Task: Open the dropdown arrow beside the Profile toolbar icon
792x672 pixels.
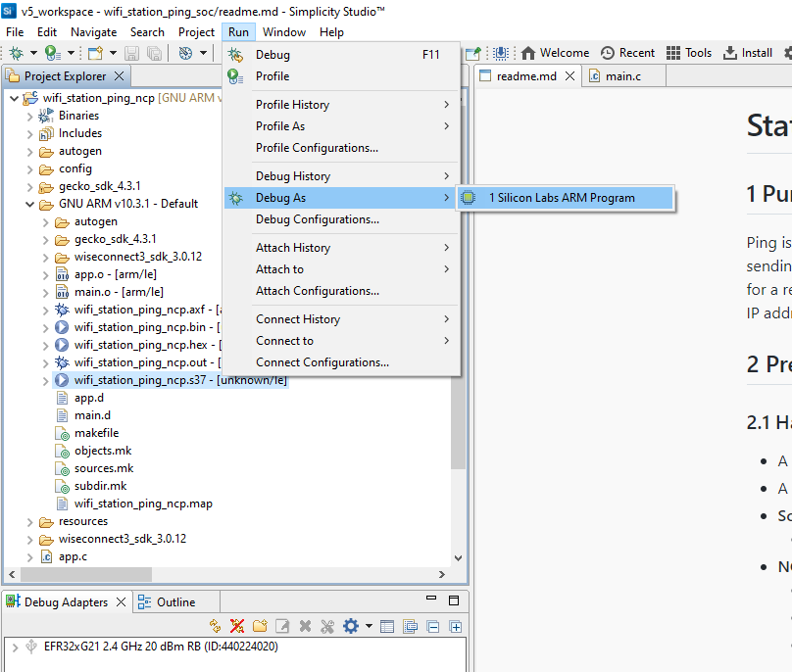Action: coord(71,53)
